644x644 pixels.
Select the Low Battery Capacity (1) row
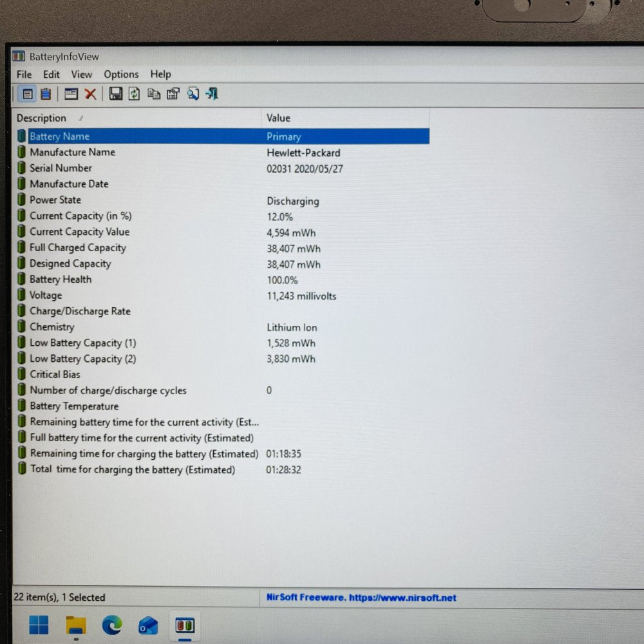[x=223, y=343]
